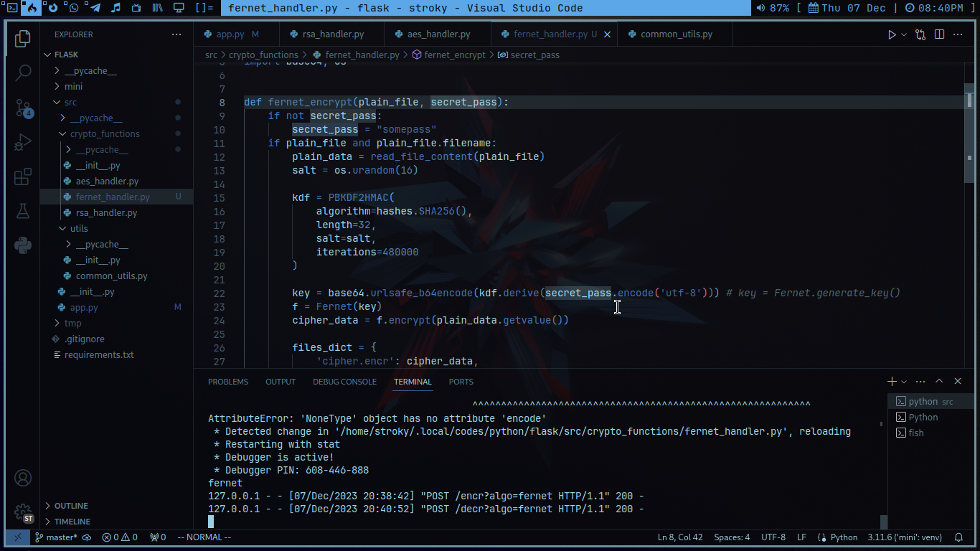Open the Testing flask icon view
This screenshot has height=551, width=980.
click(x=23, y=211)
